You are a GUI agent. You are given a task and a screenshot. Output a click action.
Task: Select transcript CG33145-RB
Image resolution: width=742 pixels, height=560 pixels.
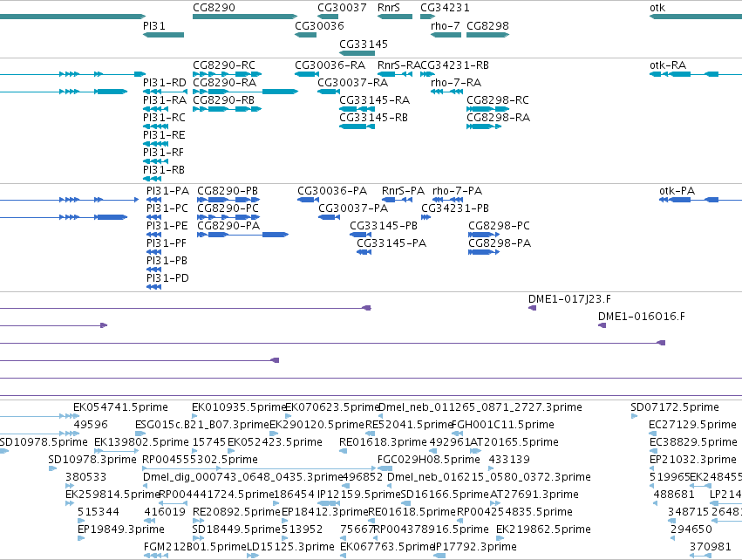[x=357, y=126]
